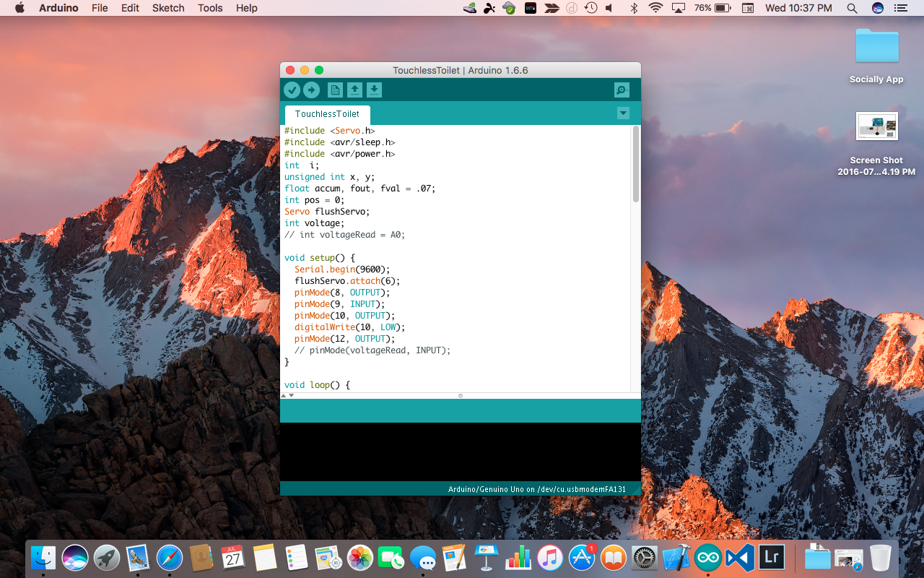The width and height of the screenshot is (924, 578).
Task: Open Pages from the Dock
Action: pyautogui.click(x=454, y=557)
